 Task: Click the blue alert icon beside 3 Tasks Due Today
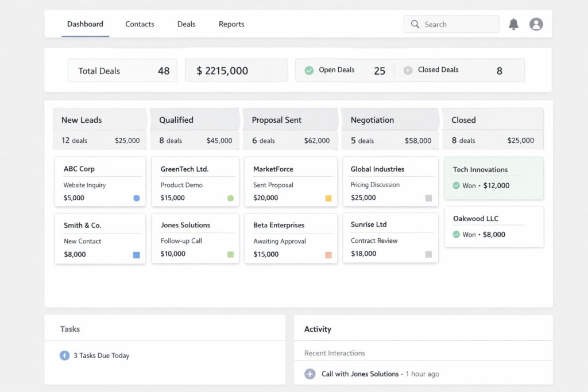(64, 355)
